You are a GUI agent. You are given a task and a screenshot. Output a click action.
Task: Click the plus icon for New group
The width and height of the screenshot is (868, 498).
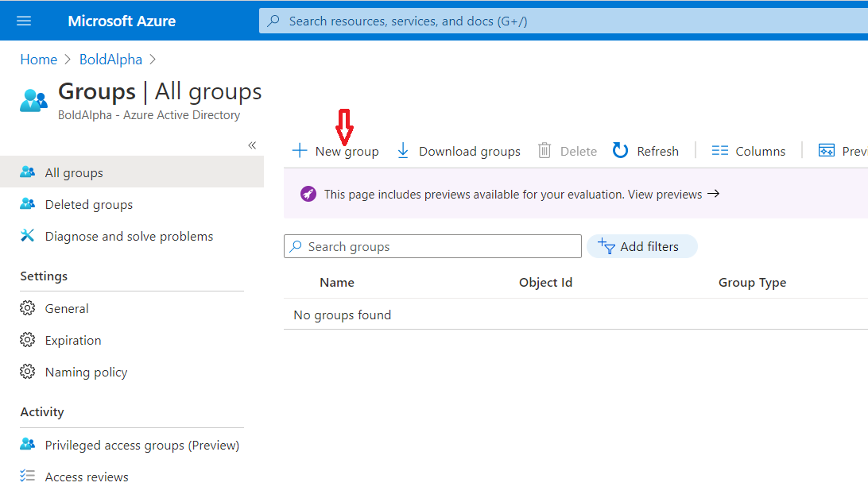pos(300,150)
